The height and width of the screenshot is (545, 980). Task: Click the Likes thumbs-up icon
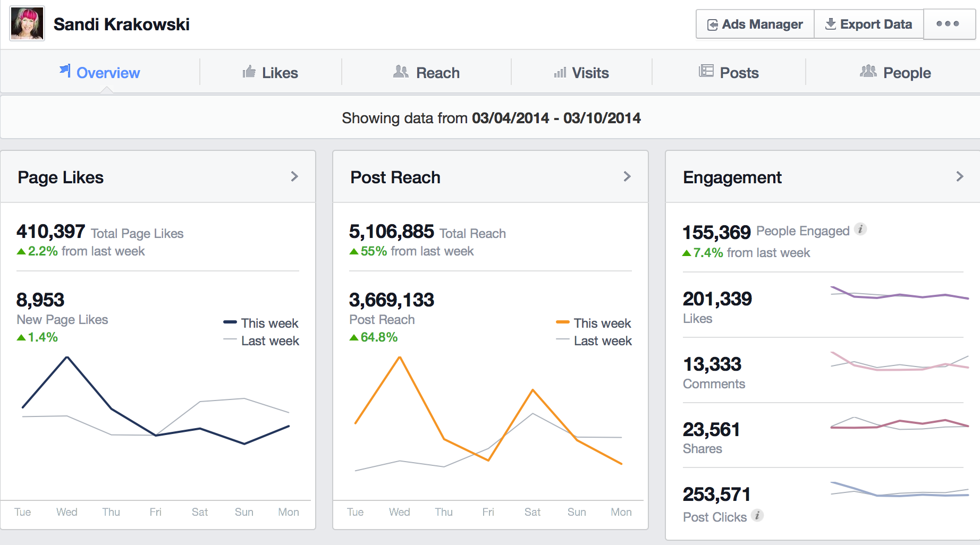(x=249, y=72)
